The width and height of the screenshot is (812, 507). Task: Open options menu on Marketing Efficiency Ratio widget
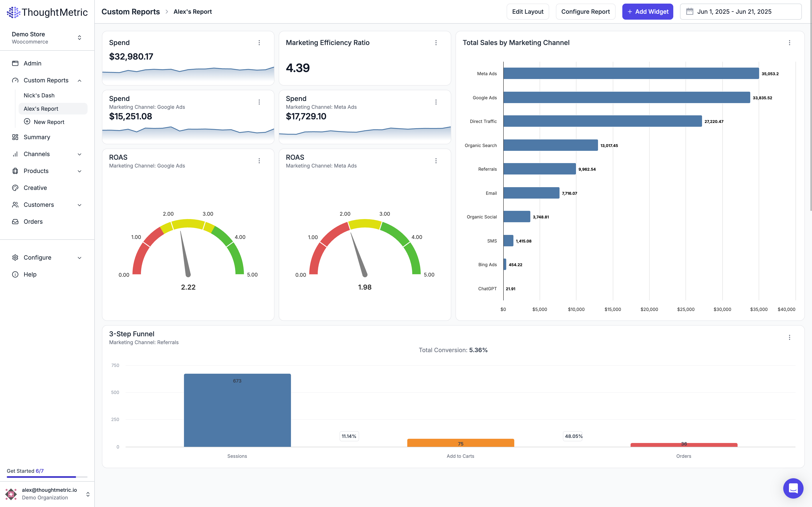(436, 43)
